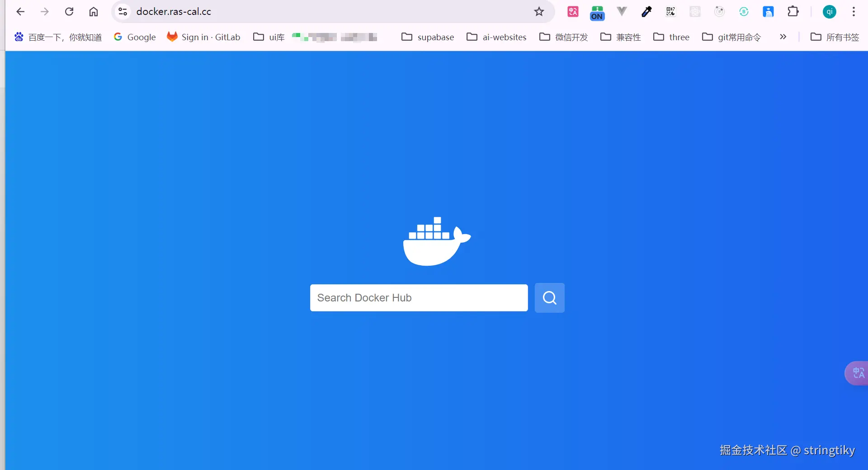Open the supabase bookmark folder
The image size is (868, 470).
coord(428,37)
